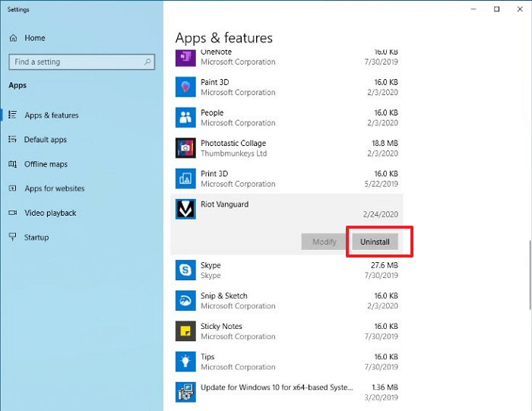Uninstall Riot Vanguard
Screen dimensions: 532x411
pyautogui.click(x=375, y=242)
